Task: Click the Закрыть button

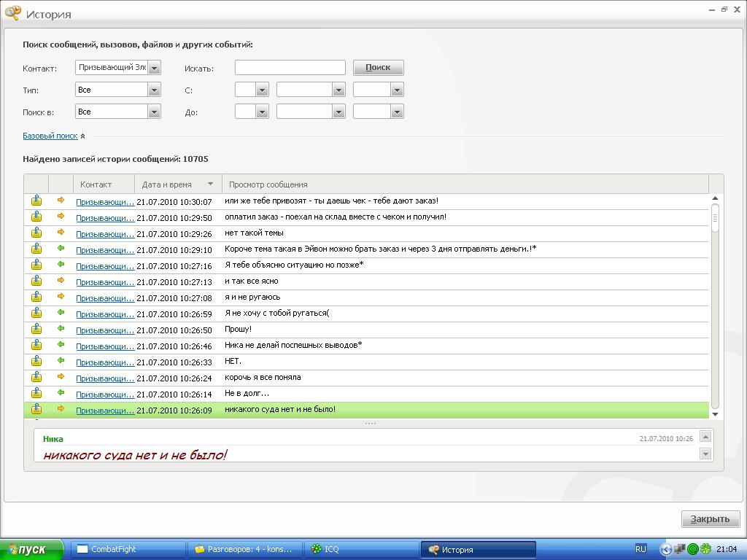Action: click(711, 519)
